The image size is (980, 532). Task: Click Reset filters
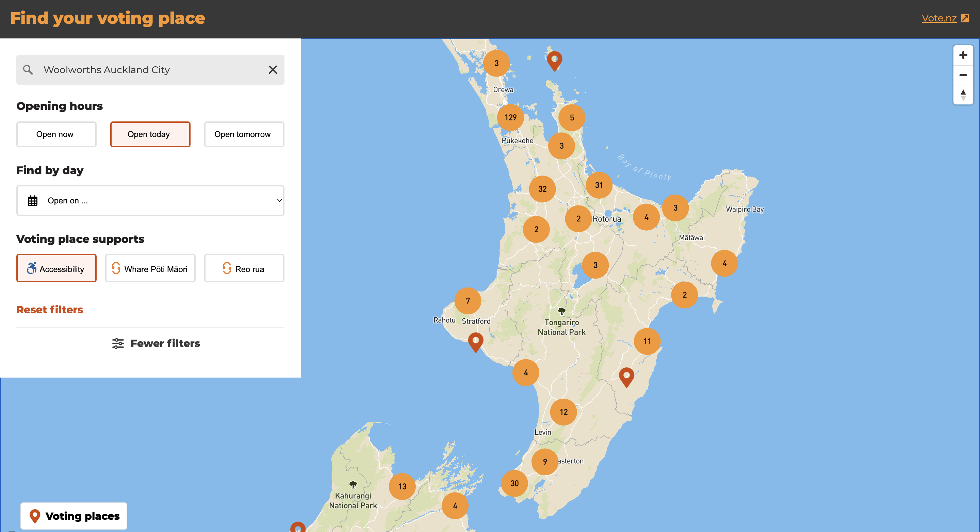point(49,310)
